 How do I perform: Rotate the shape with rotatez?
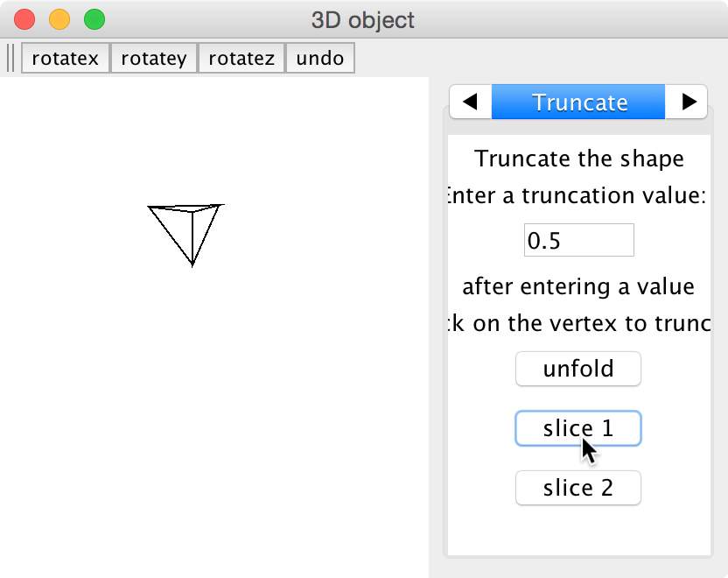point(241,59)
